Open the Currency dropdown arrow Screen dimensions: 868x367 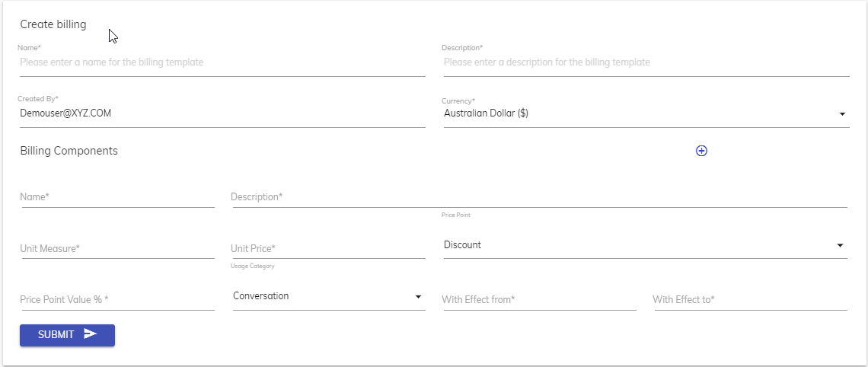pyautogui.click(x=842, y=114)
